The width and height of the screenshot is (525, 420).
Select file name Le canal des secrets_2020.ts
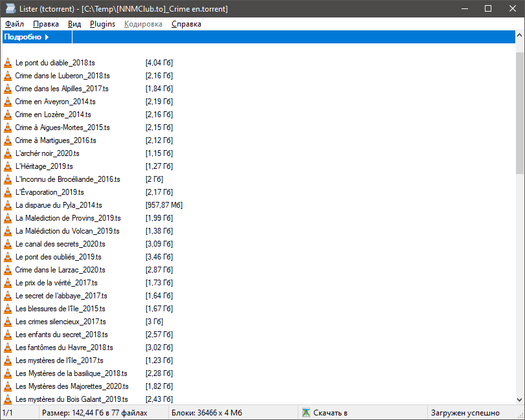tap(60, 244)
